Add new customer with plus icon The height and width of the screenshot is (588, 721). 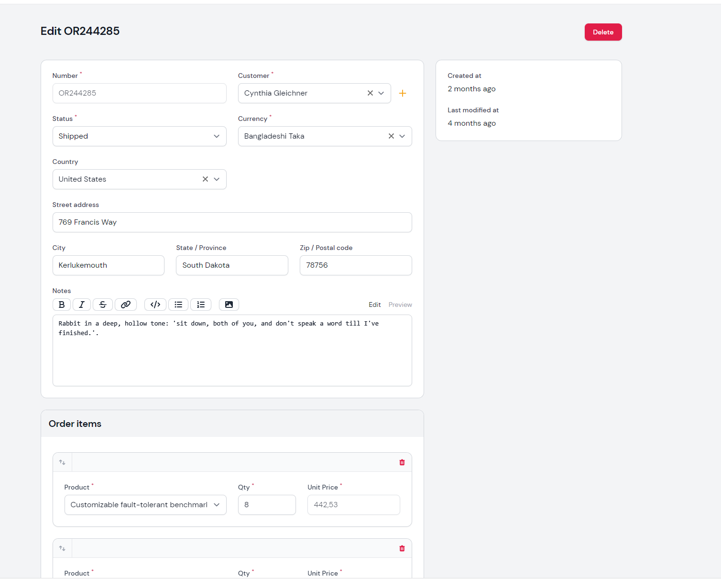tap(403, 93)
